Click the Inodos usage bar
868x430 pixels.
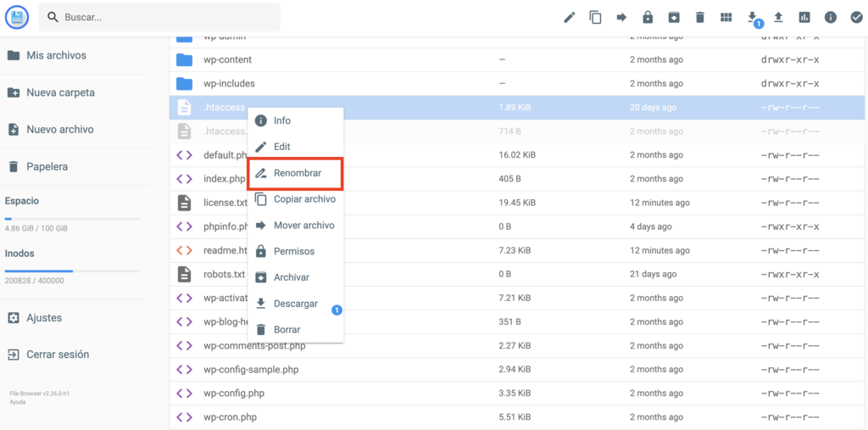[73, 271]
